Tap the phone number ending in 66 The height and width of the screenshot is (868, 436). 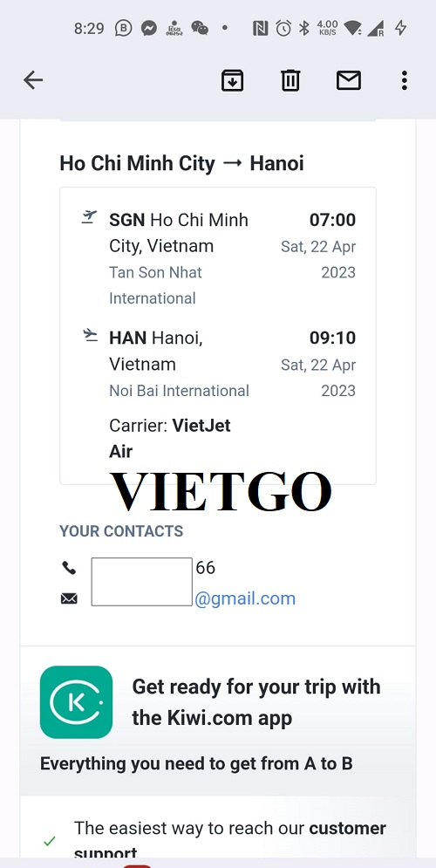point(205,567)
